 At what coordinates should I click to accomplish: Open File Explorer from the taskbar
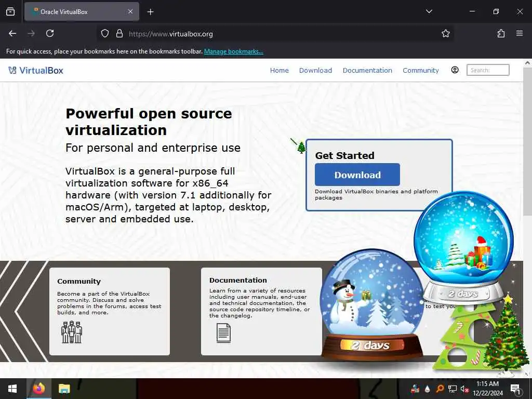coord(64,389)
